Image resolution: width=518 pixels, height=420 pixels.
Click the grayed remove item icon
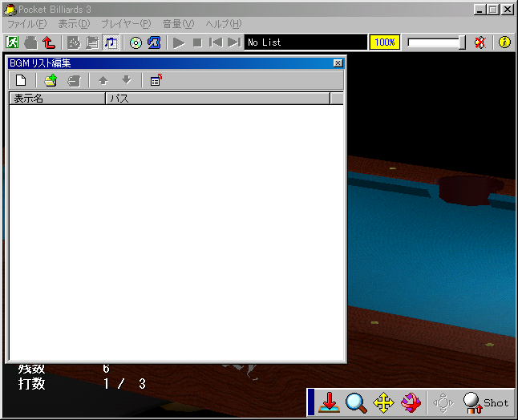tap(74, 80)
